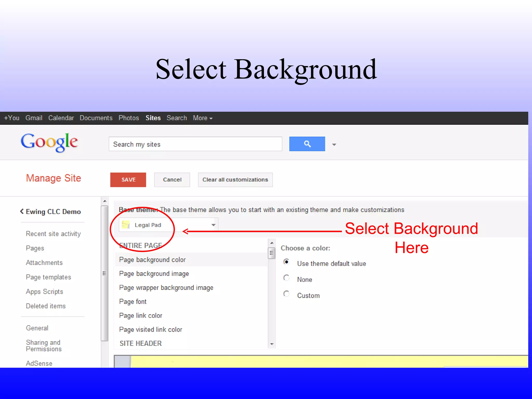Open Sharing and Permissions in sidebar
This screenshot has width=532, height=399.
44,346
